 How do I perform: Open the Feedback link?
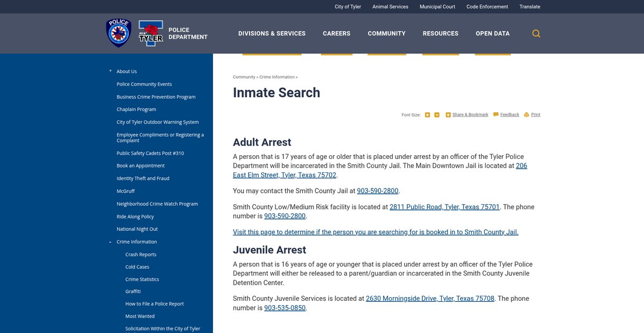tap(509, 115)
